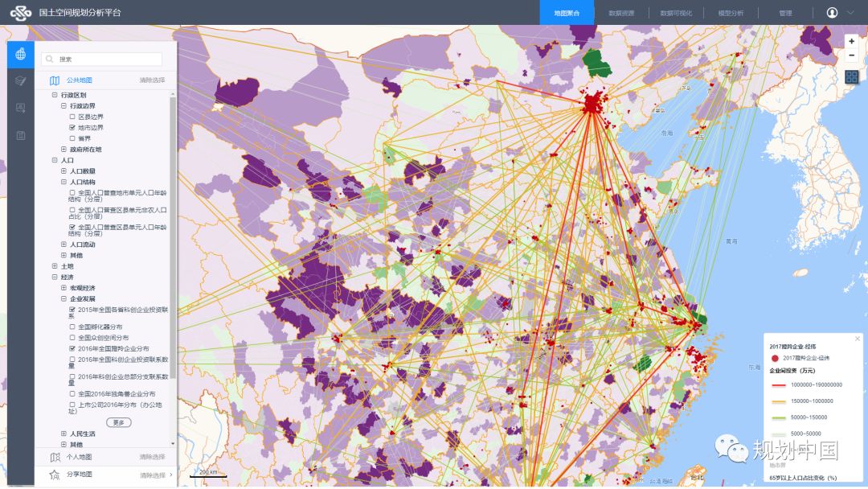Click the save disk icon in sidebar
Screen dimensions: 868x489
(20, 135)
